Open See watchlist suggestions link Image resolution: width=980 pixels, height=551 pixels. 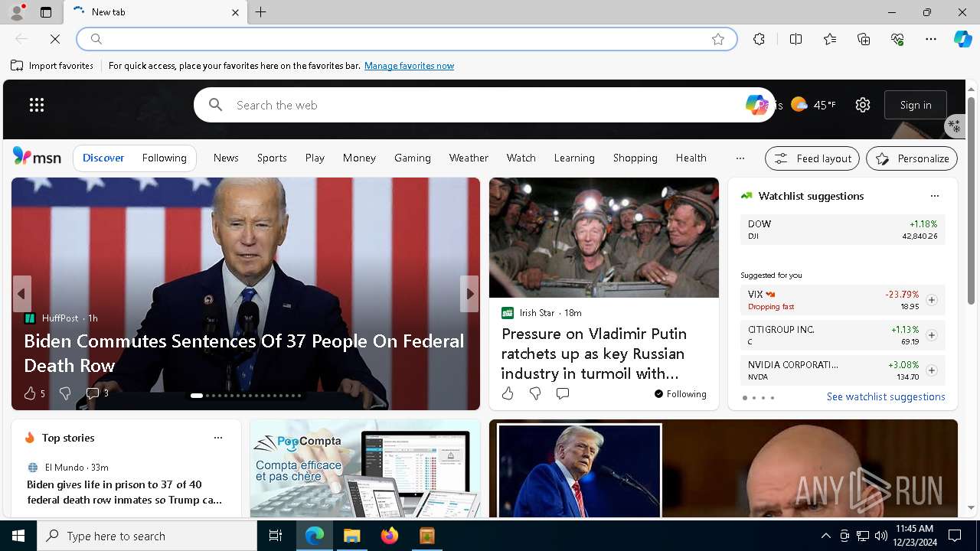pyautogui.click(x=886, y=396)
